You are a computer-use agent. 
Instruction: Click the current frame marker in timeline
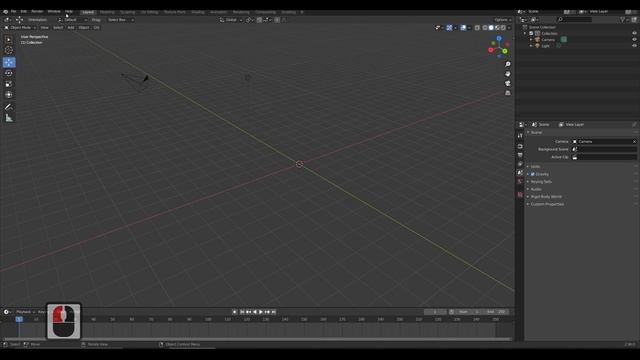pos(19,319)
